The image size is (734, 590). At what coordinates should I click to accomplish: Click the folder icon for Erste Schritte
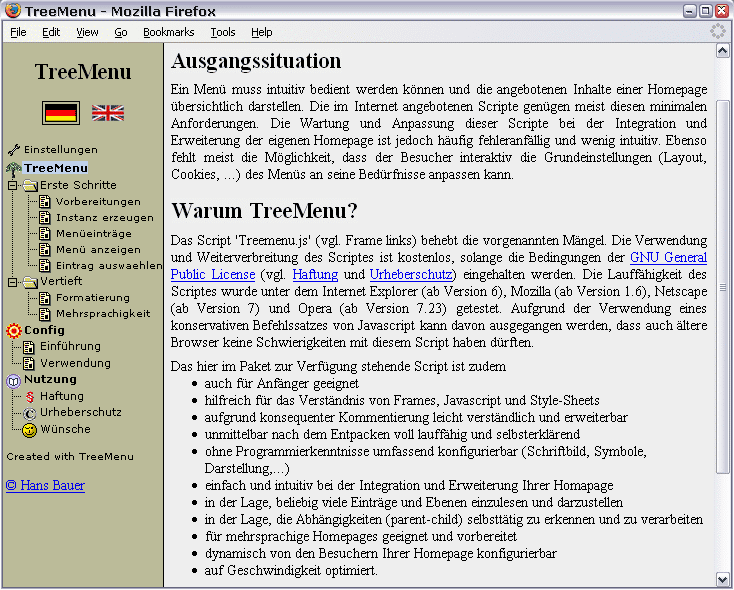coord(30,186)
